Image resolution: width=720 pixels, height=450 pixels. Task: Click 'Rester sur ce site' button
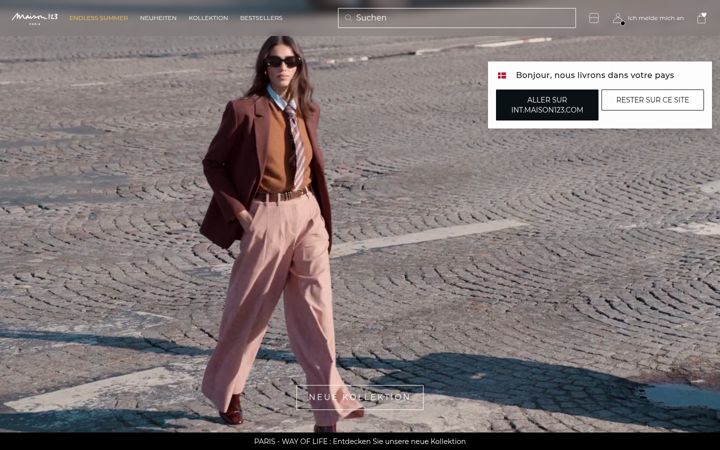click(x=652, y=100)
